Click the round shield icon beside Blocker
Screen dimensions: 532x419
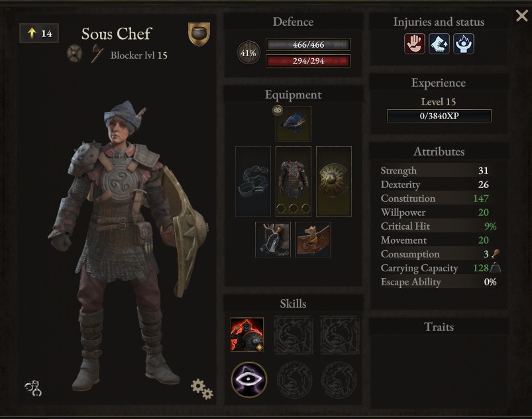(x=75, y=53)
